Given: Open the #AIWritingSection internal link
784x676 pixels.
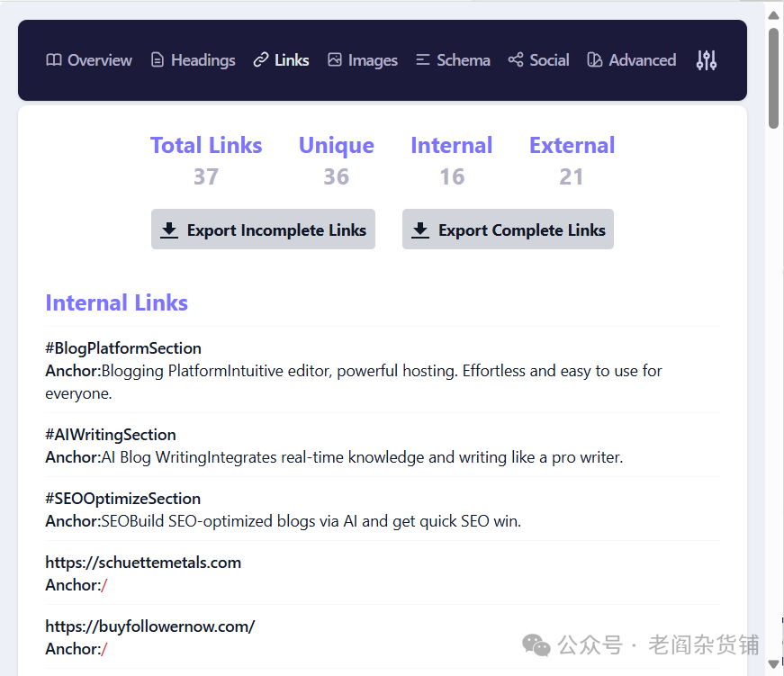Looking at the screenshot, I should (111, 435).
